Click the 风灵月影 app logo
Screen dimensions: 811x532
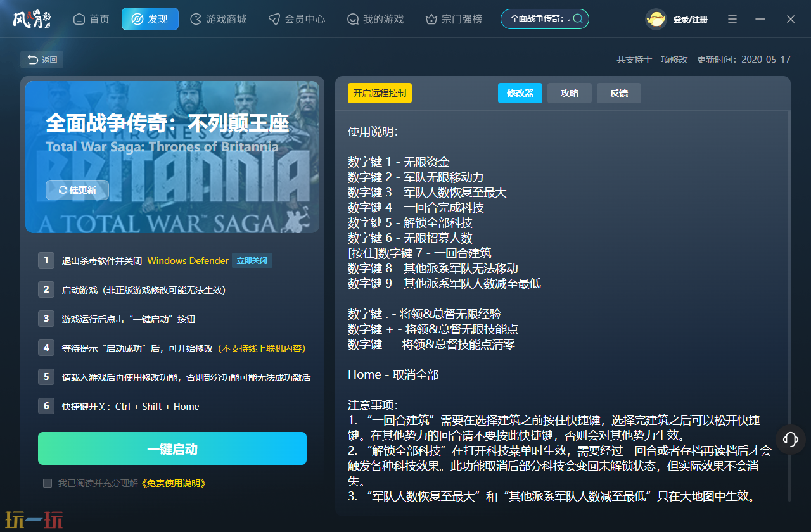click(x=32, y=19)
